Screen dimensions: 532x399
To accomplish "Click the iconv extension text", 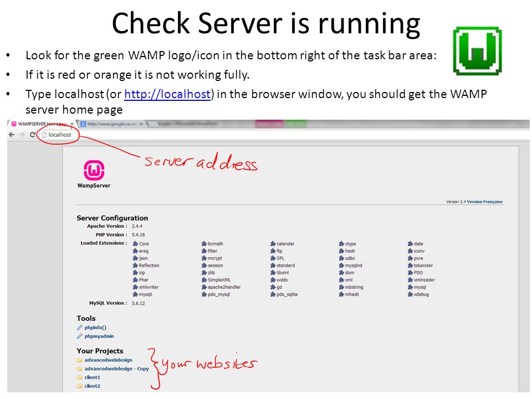I will click(419, 251).
